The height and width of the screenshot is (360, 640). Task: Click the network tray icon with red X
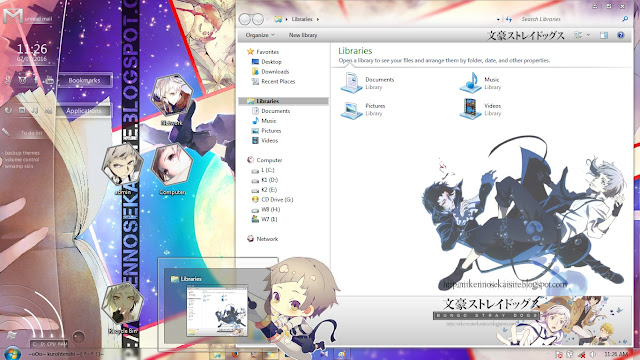(x=582, y=354)
